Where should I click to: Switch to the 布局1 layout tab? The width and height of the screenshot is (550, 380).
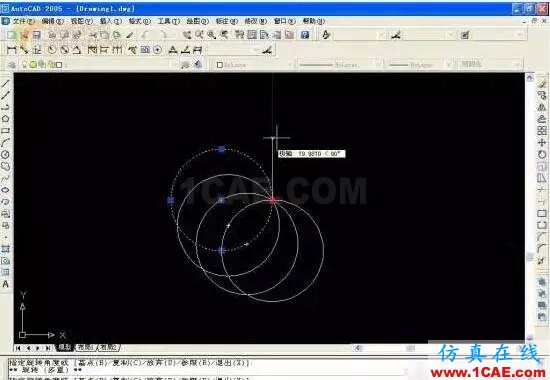pos(85,347)
